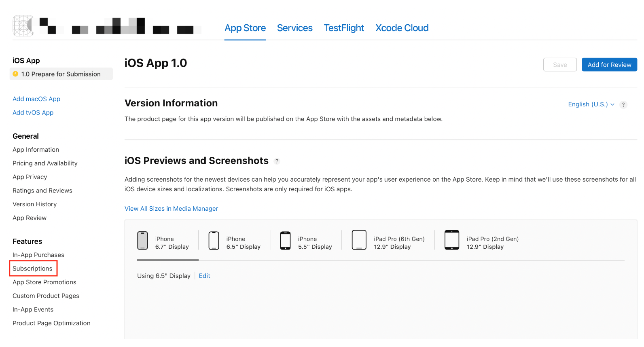Click the Features sidebar heading
Image resolution: width=644 pixels, height=347 pixels.
click(x=27, y=241)
